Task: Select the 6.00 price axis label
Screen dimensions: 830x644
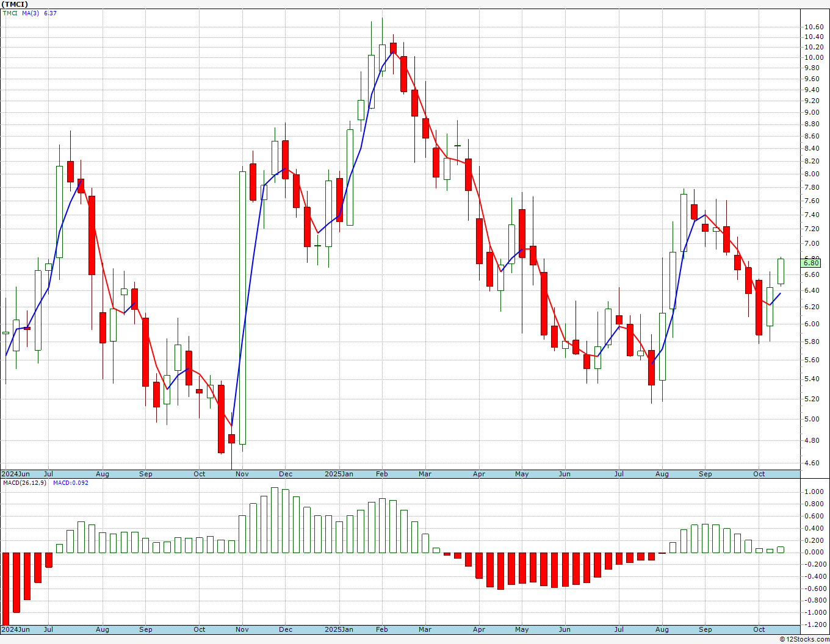Action: point(812,324)
